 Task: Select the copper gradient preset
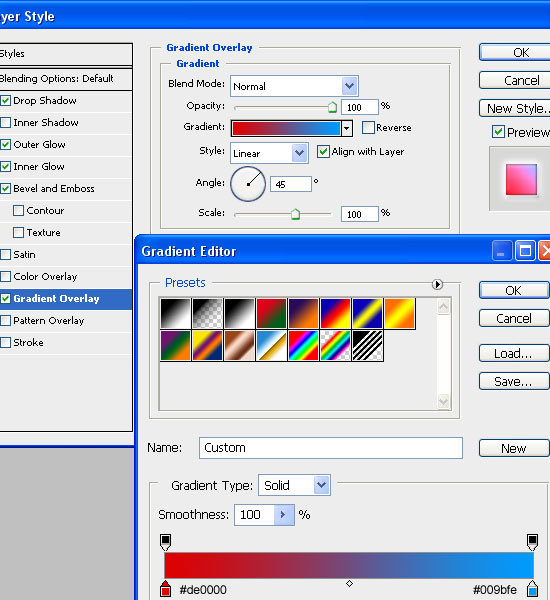coord(239,346)
